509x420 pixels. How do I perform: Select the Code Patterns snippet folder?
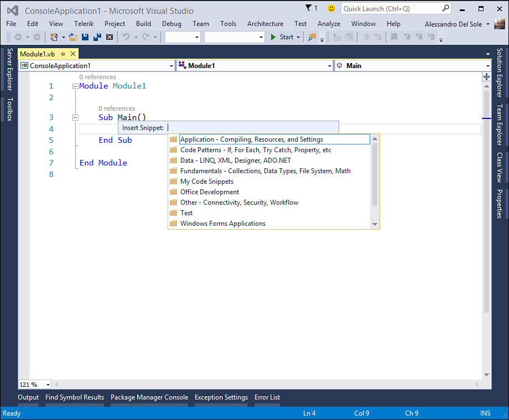256,150
